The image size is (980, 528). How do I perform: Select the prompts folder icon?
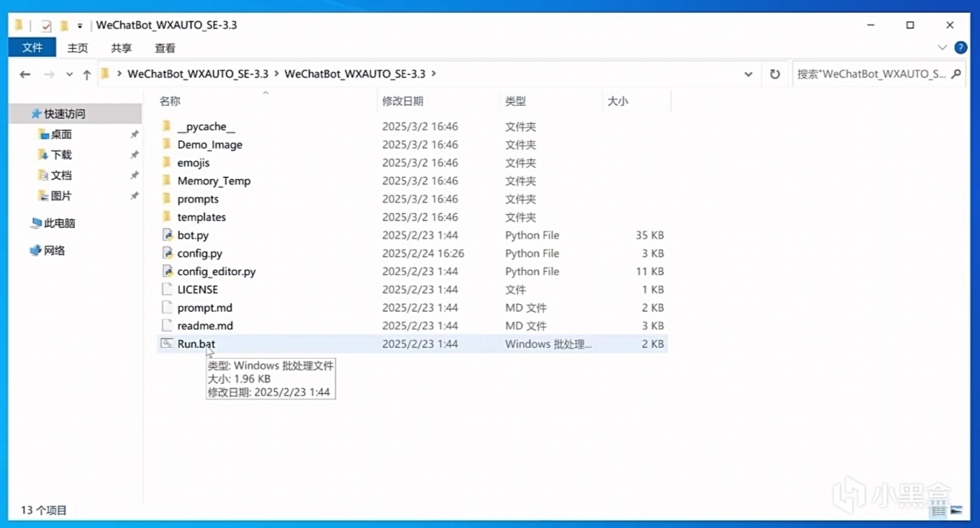tap(167, 198)
